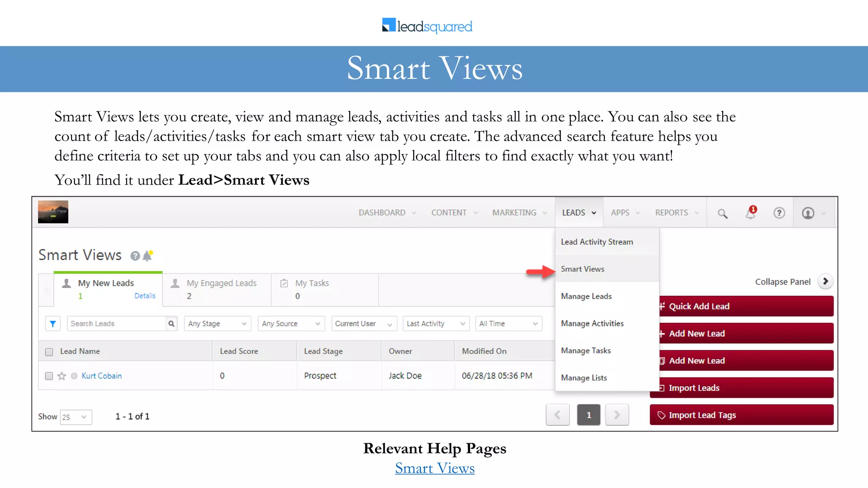Expand the Content menu

[454, 213]
